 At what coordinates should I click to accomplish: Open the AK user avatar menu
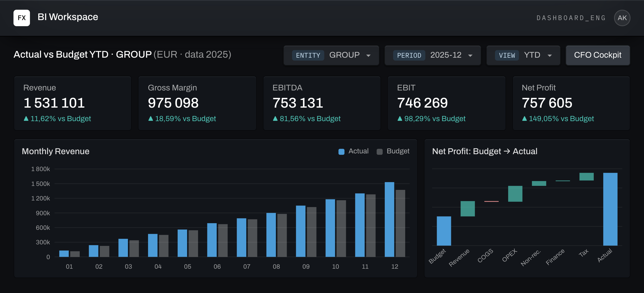coord(622,18)
